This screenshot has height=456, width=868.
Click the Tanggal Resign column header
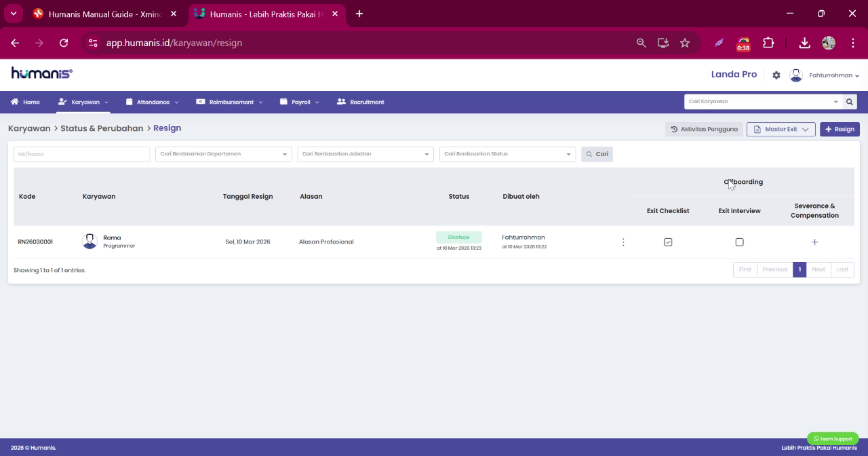tap(248, 196)
